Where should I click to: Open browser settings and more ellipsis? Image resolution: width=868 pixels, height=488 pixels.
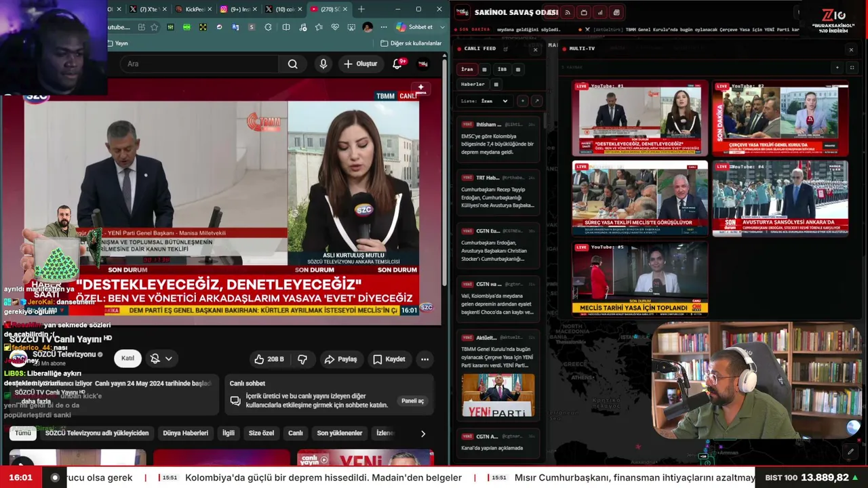click(x=384, y=27)
